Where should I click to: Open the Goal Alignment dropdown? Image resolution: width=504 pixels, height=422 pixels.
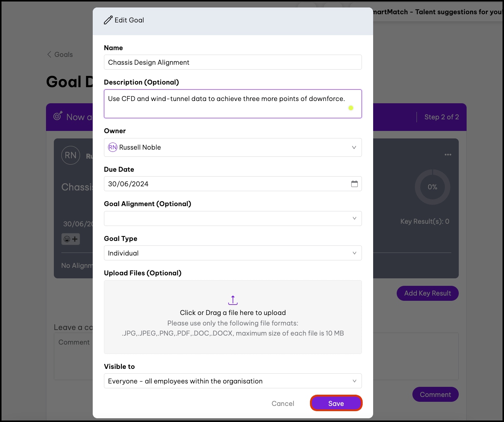(x=354, y=218)
